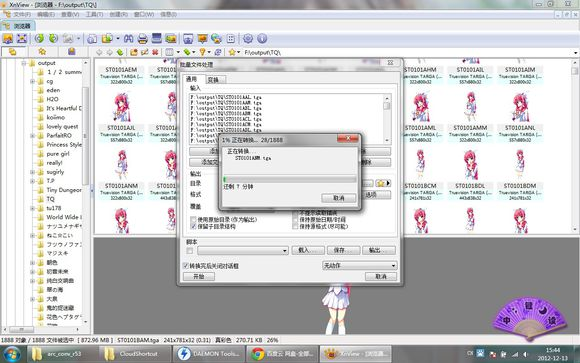Open the file properties toolbar icon
Image resolution: width=580 pixels, height=363 pixels.
(x=92, y=39)
